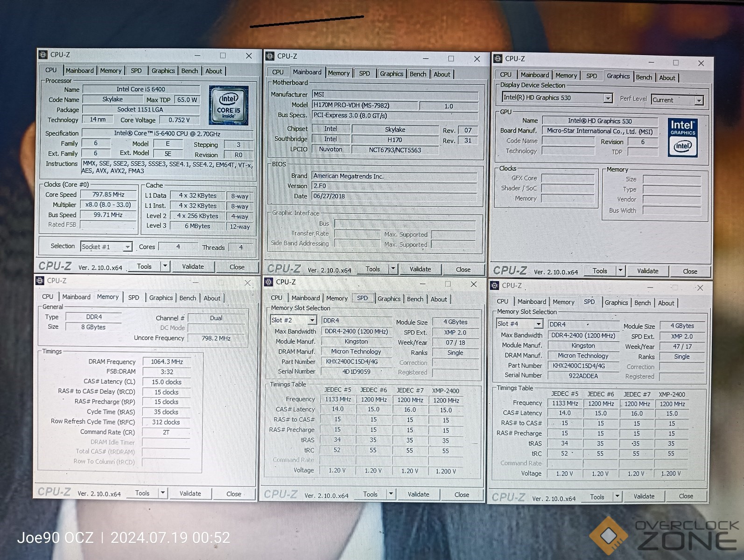Click Tools button in the Graphics window
Screen dimensions: 744x560
pos(600,271)
